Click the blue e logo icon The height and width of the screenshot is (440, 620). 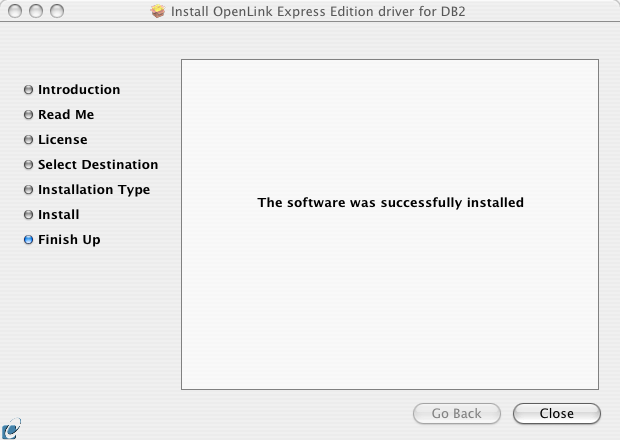11,429
